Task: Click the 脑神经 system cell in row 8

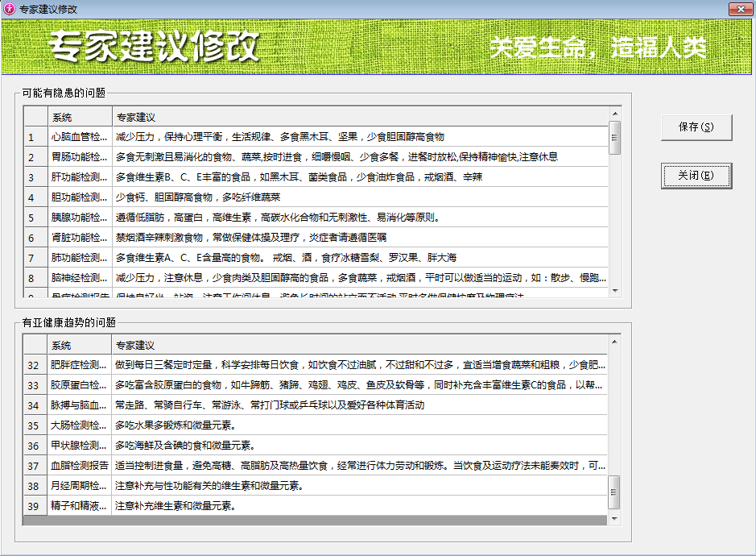Action: pos(79,278)
